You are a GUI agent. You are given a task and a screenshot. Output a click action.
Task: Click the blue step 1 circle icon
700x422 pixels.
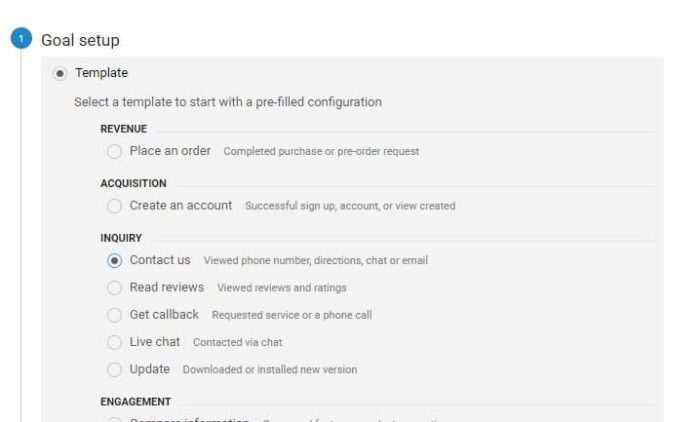(x=21, y=38)
